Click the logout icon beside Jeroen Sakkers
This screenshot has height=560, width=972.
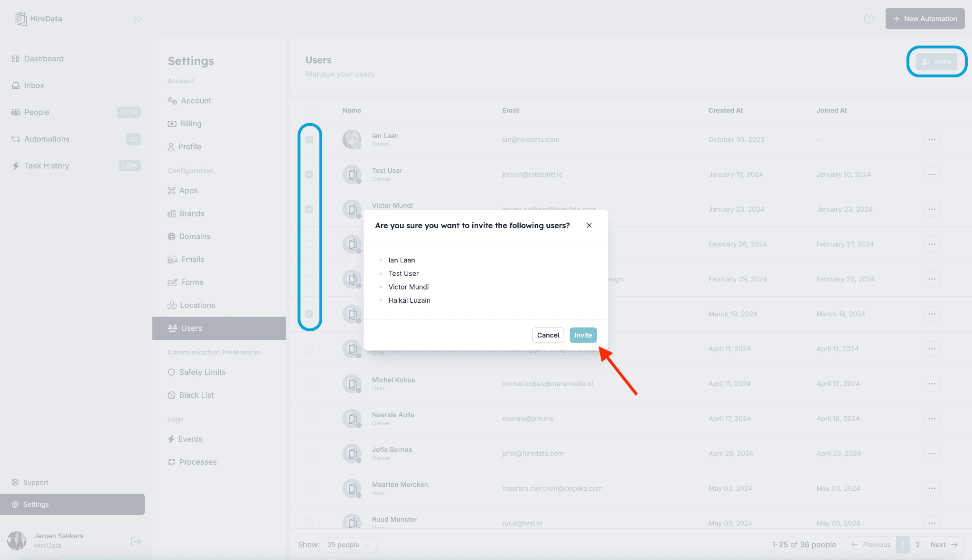click(x=136, y=541)
